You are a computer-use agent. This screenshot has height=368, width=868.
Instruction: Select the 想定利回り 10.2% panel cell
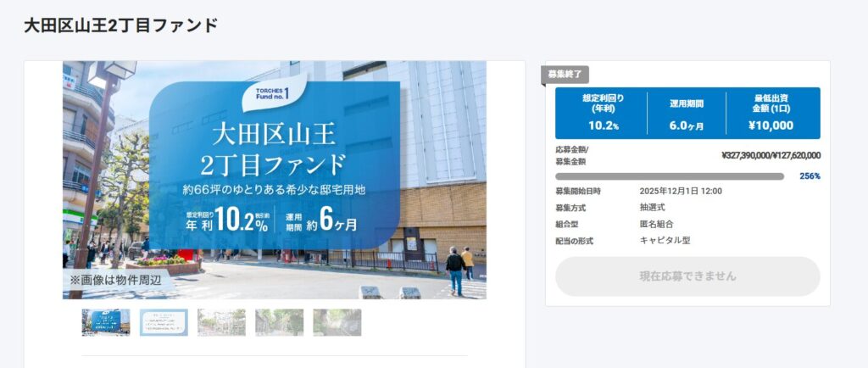click(x=603, y=113)
